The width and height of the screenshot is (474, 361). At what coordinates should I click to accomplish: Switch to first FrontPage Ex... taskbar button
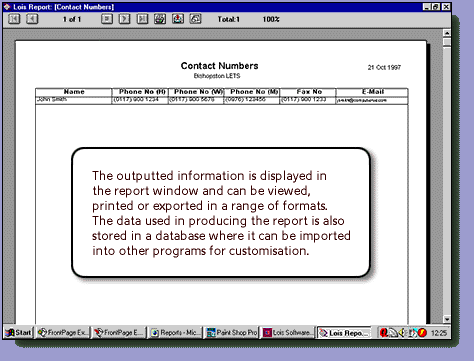(63, 333)
